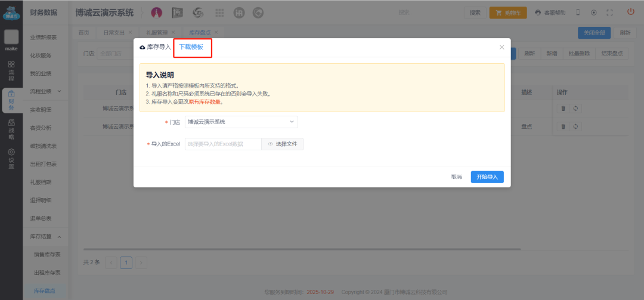The width and height of the screenshot is (644, 300).
Task: Click the swirl icon in header
Action: (199, 13)
